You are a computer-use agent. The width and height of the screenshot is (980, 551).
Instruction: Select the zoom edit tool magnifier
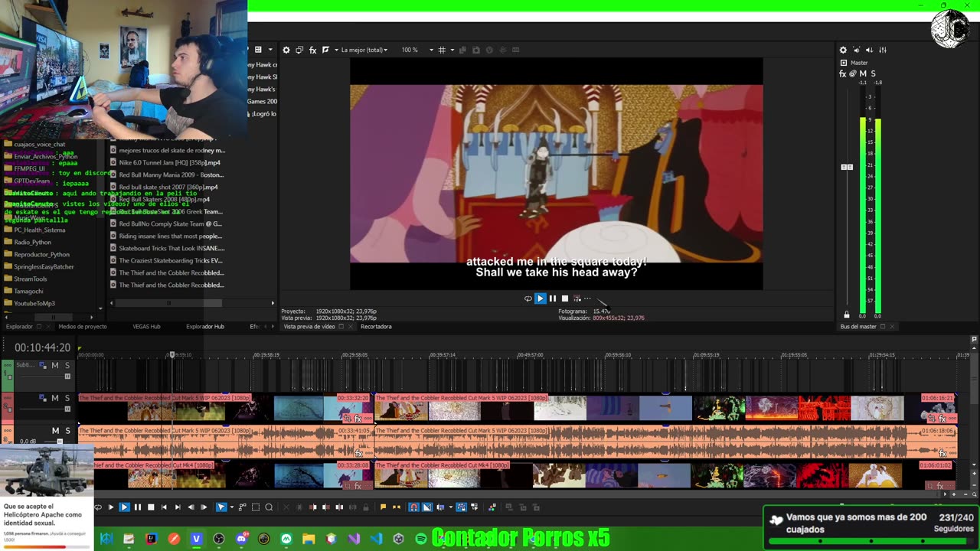point(269,507)
